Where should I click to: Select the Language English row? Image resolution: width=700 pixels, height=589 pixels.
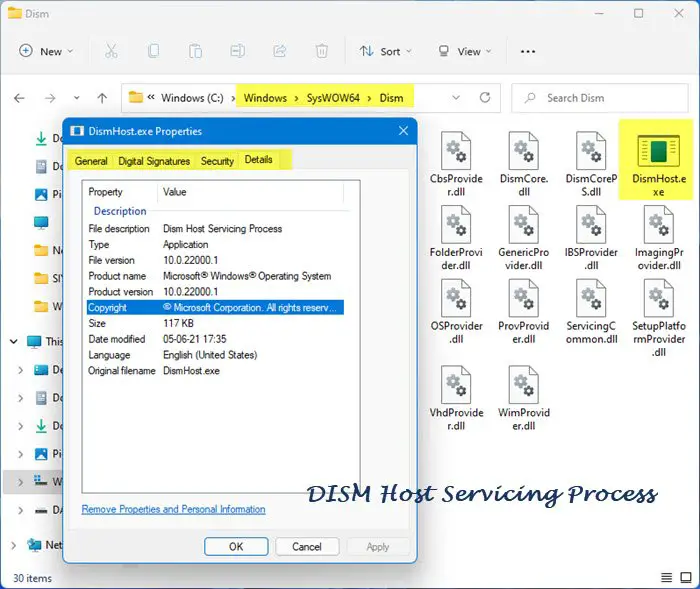click(215, 355)
